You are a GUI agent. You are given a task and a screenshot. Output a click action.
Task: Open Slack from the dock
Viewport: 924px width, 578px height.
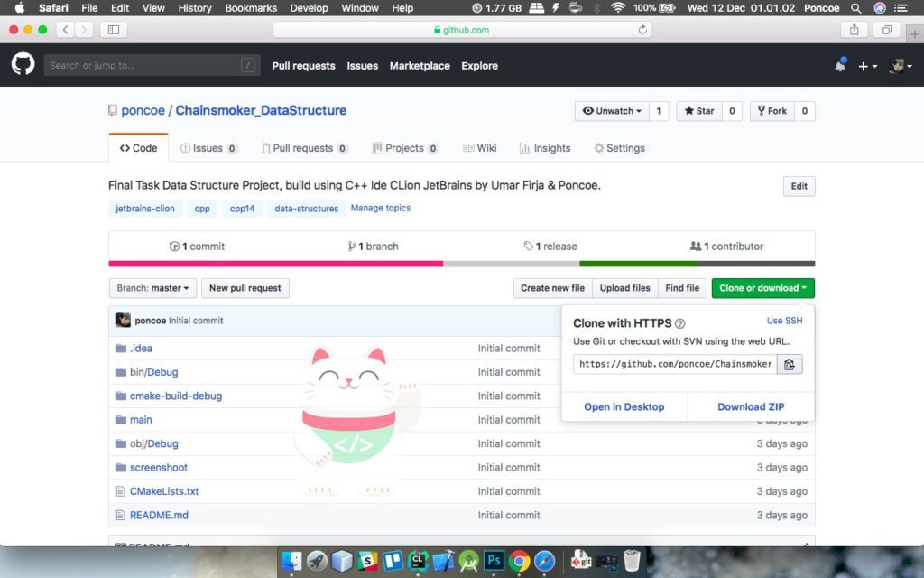coord(367,561)
